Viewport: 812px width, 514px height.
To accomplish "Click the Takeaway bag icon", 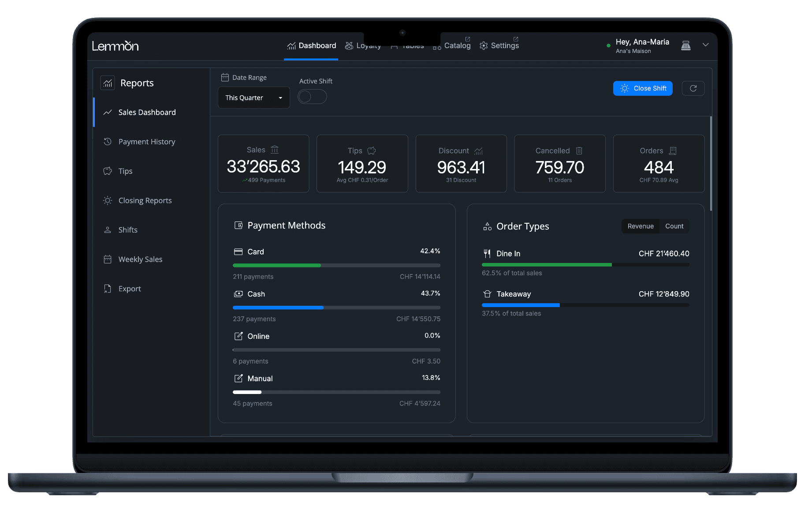I will [x=487, y=294].
